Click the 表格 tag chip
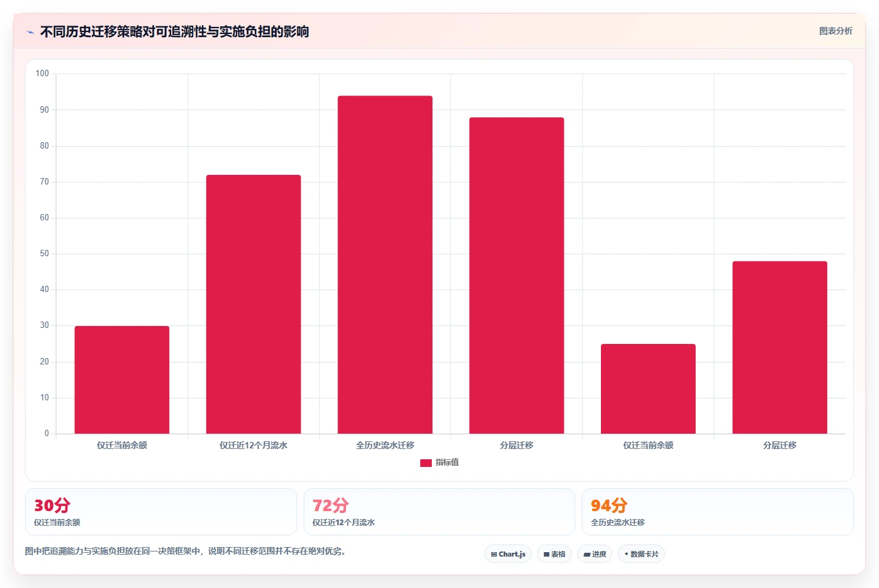 pyautogui.click(x=554, y=554)
